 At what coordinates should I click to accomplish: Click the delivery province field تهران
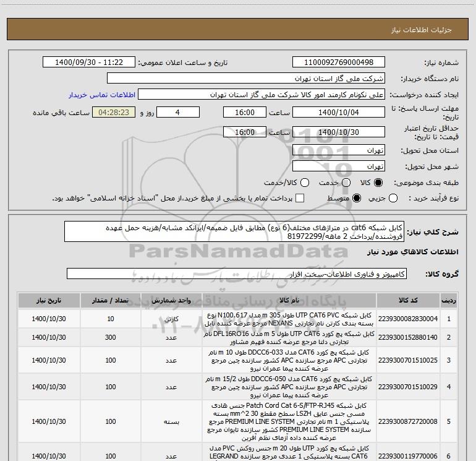coord(339,150)
